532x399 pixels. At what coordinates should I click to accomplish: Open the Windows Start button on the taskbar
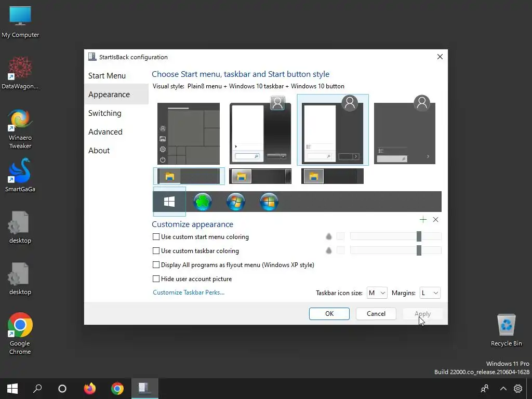coord(12,389)
